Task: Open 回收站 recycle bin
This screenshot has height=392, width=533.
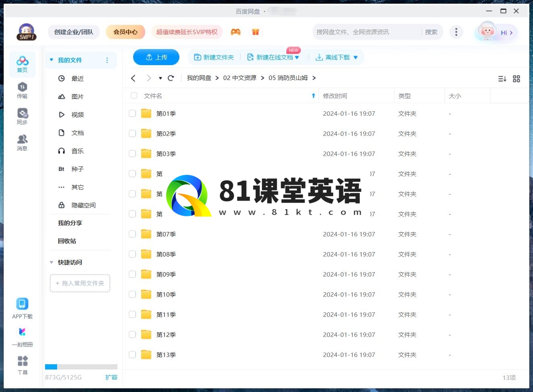Action: pyautogui.click(x=67, y=241)
